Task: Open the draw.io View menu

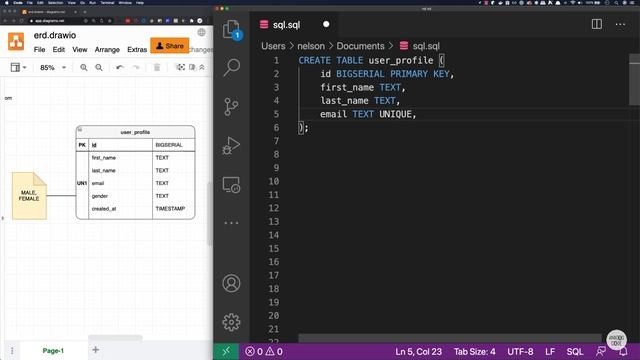Action: coord(80,49)
